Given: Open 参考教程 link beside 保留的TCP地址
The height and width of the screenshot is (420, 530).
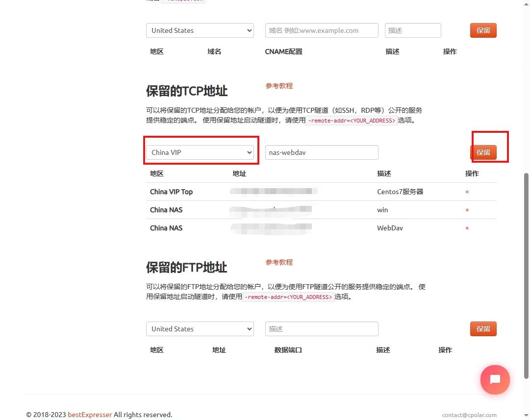Looking at the screenshot, I should (x=279, y=86).
